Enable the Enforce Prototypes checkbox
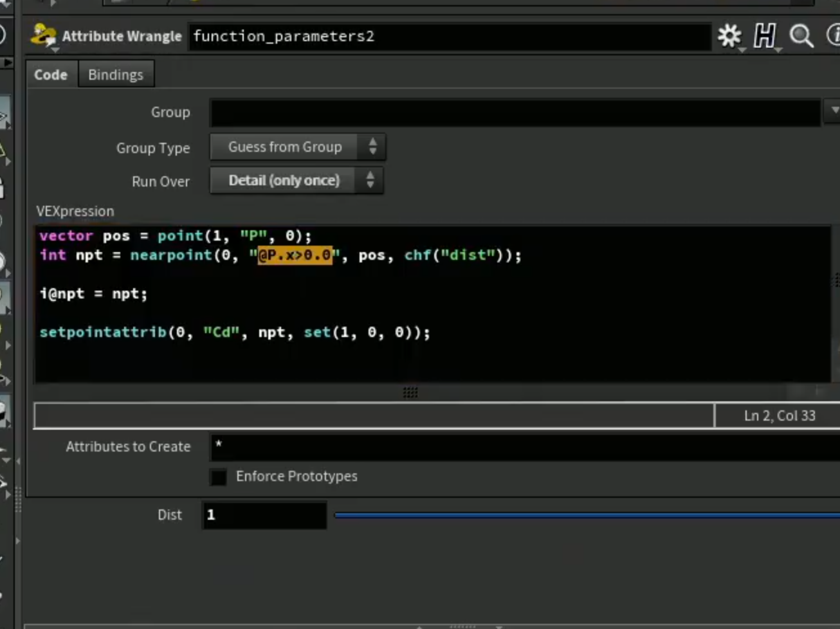Viewport: 840px width, 629px height. point(219,477)
